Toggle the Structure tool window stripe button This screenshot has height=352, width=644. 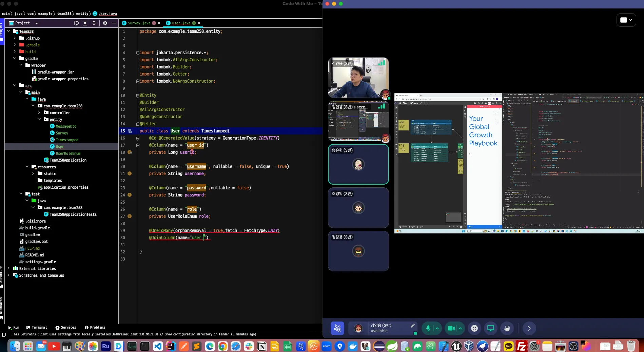click(x=2, y=276)
